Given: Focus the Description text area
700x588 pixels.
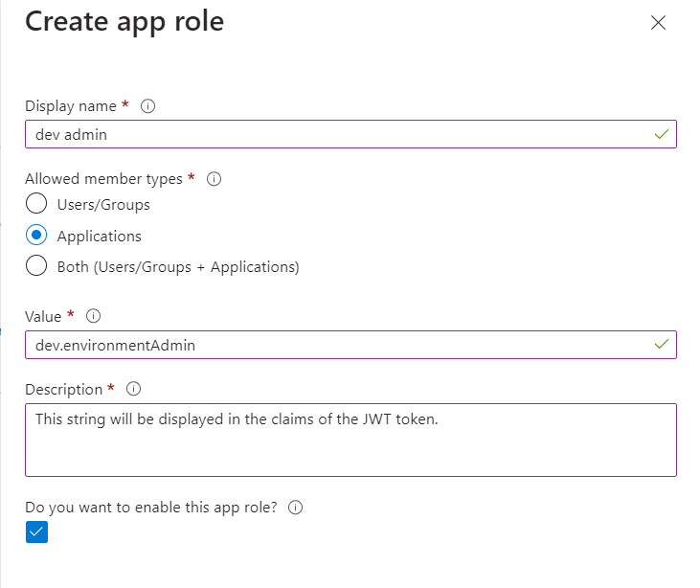Looking at the screenshot, I should pos(350,441).
